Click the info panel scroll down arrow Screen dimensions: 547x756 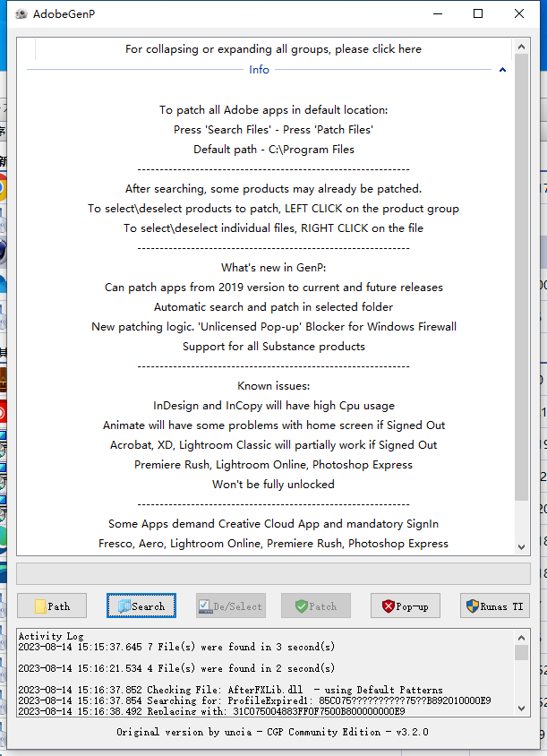pos(521,546)
